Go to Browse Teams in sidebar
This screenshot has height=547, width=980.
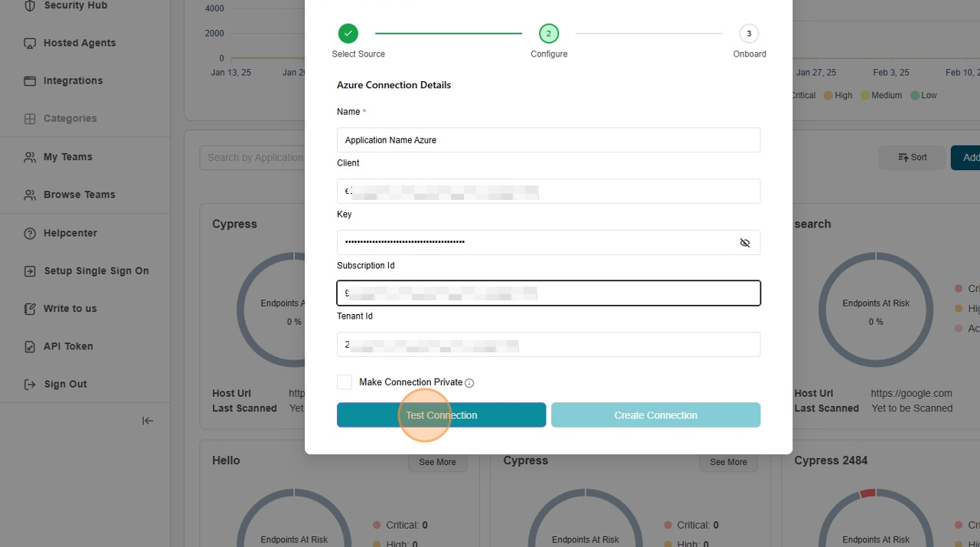pyautogui.click(x=79, y=195)
